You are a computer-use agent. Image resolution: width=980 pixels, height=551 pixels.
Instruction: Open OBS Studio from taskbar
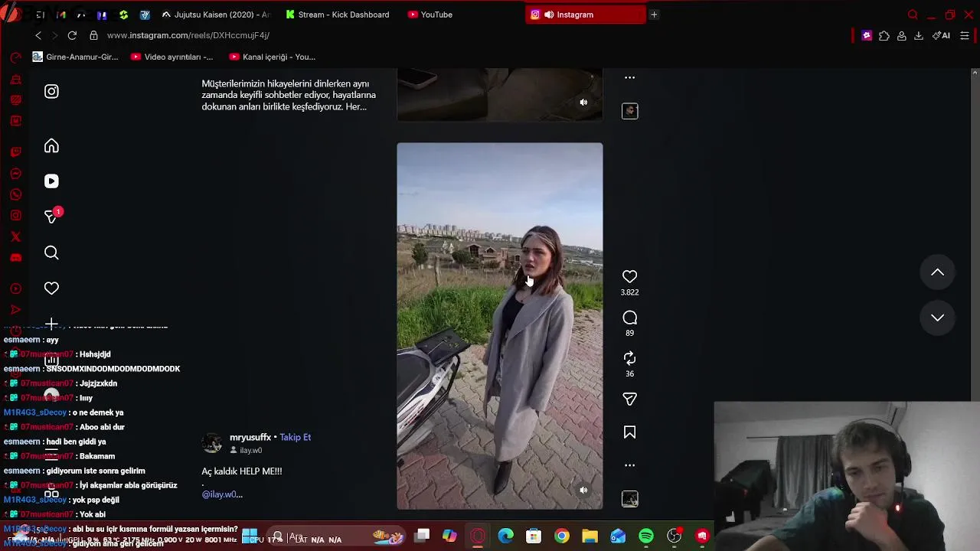click(x=674, y=536)
